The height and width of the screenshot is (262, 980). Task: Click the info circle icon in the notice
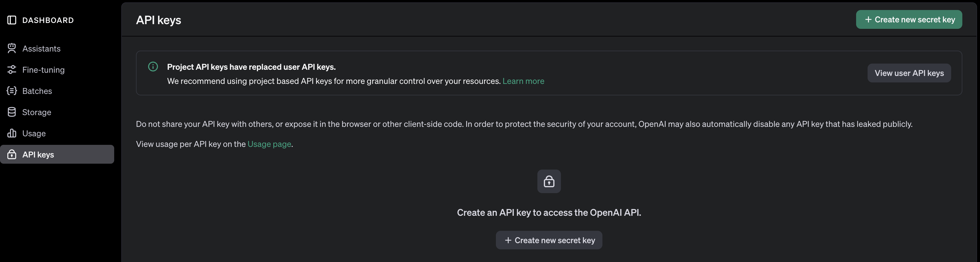(153, 67)
